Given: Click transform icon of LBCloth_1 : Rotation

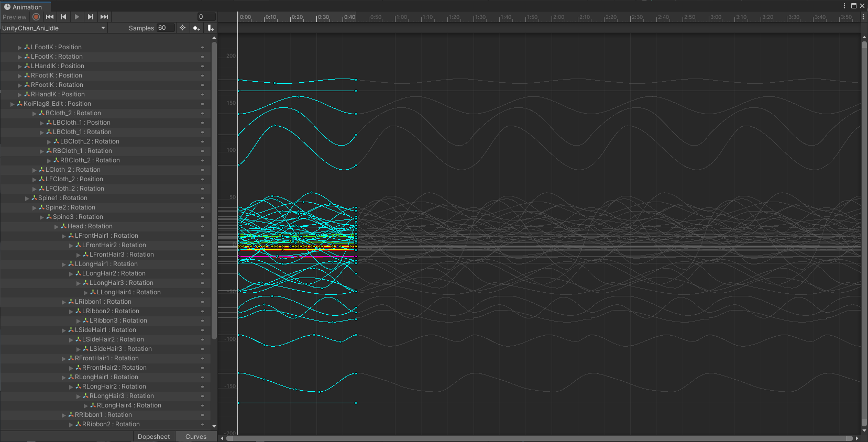Looking at the screenshot, I should (49, 132).
